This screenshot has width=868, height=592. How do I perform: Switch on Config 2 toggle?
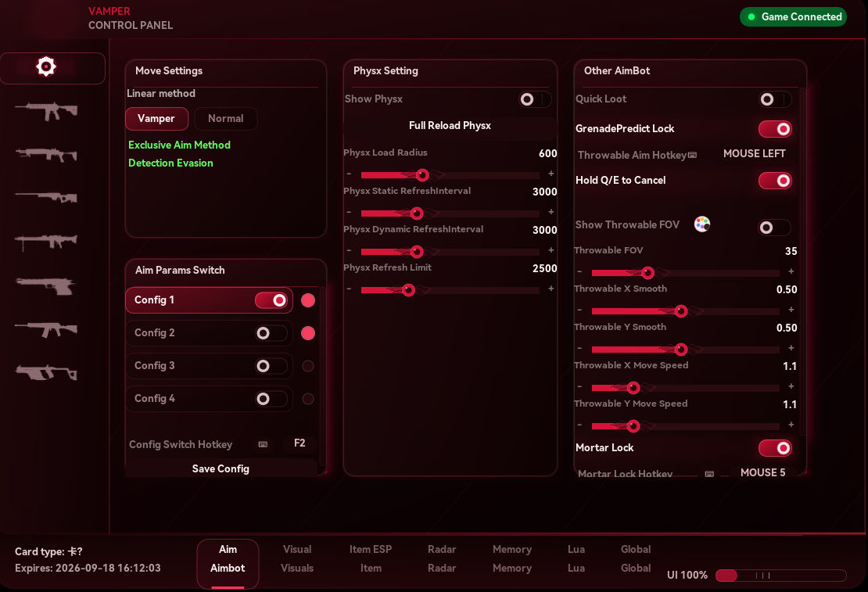[271, 333]
